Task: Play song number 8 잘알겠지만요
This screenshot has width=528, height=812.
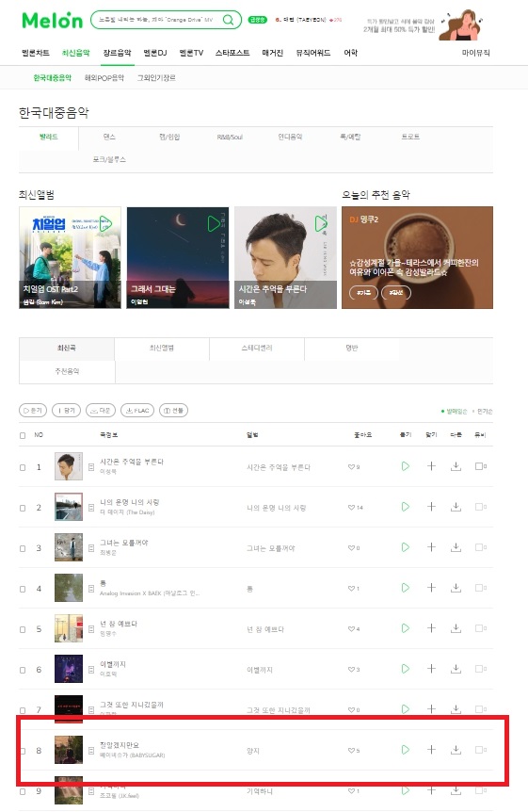Action: pyautogui.click(x=406, y=749)
